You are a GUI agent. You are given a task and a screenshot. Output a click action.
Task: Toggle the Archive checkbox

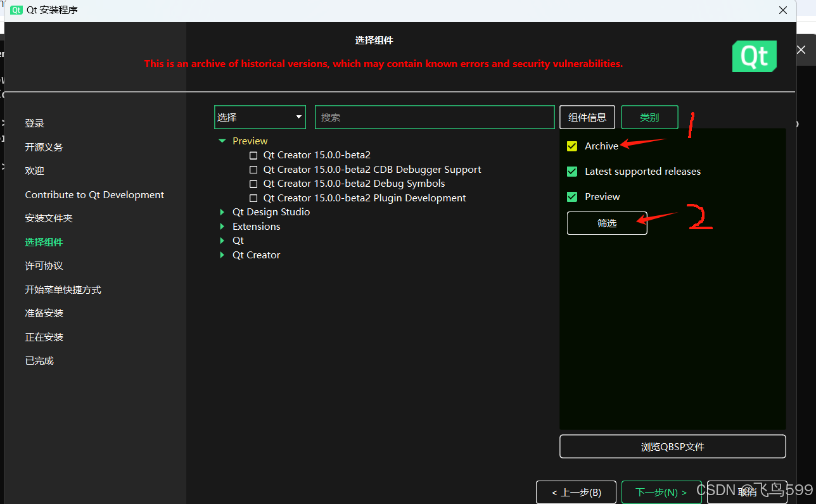pyautogui.click(x=572, y=146)
